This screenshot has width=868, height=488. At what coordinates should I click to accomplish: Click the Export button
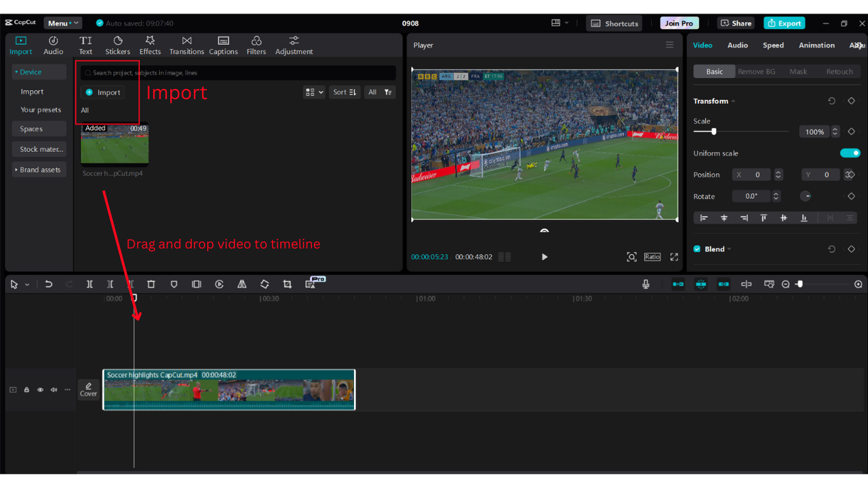tap(784, 23)
